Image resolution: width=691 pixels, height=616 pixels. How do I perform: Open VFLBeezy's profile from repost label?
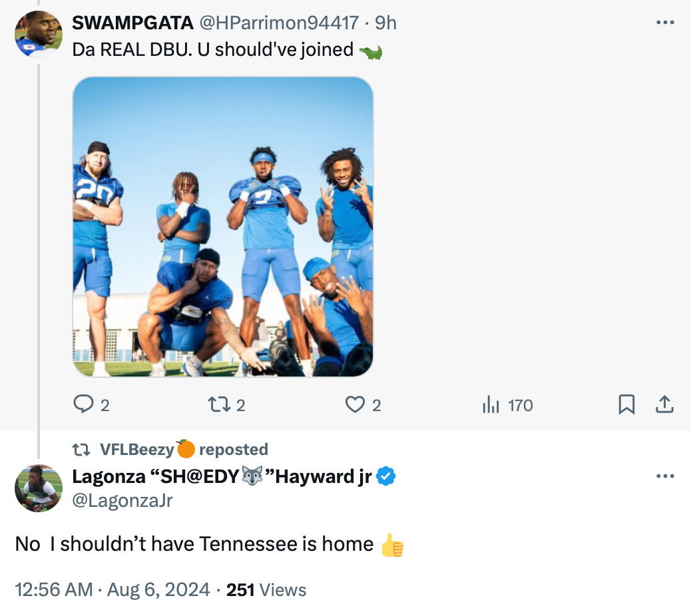136,450
